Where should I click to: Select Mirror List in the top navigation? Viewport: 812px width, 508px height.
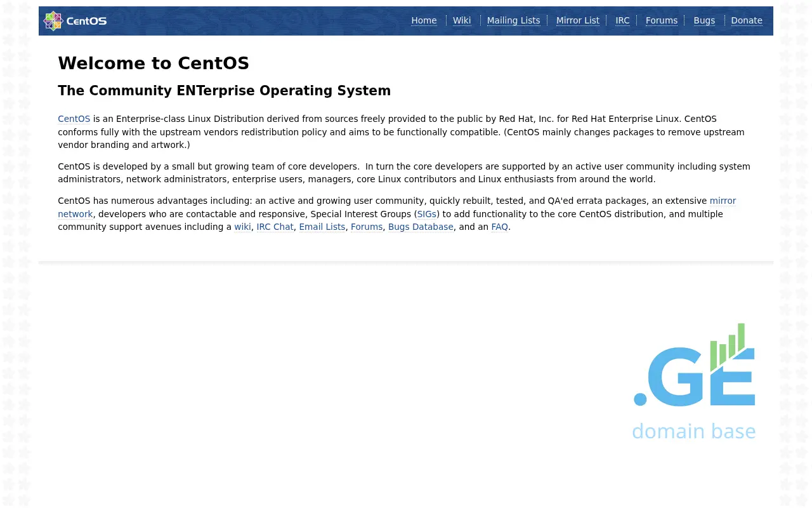577,20
